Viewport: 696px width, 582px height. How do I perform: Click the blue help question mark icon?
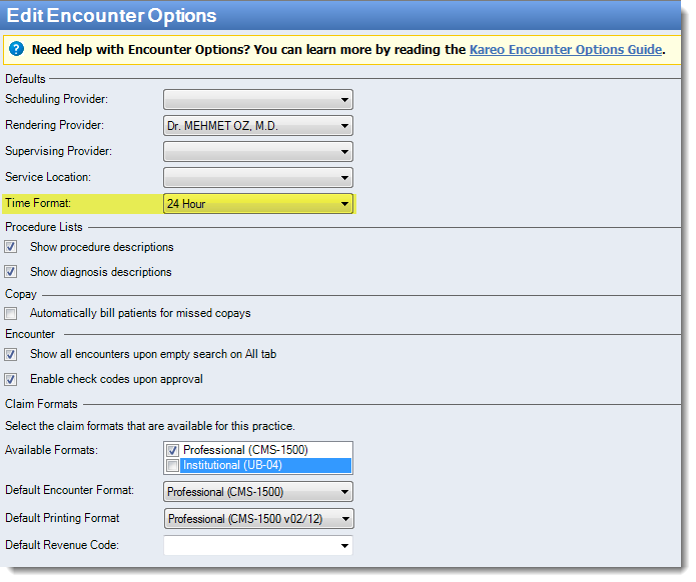point(16,49)
